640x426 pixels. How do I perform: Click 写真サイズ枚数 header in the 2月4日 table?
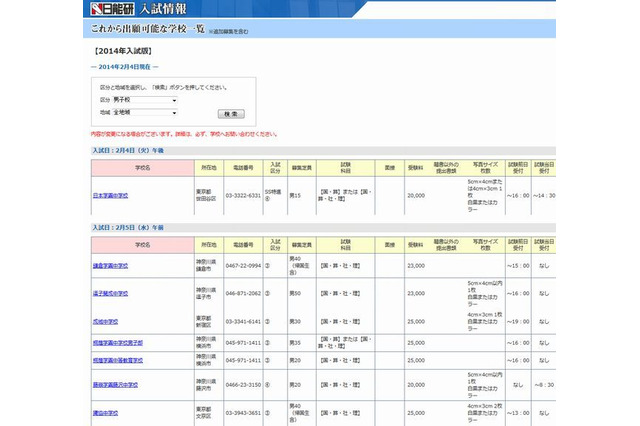pyautogui.click(x=485, y=168)
